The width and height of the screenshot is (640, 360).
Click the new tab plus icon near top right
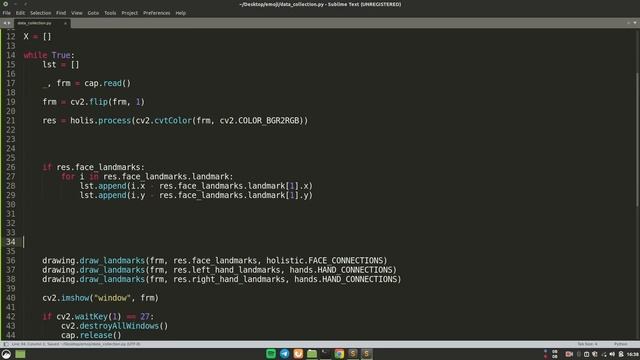[x=629, y=23]
